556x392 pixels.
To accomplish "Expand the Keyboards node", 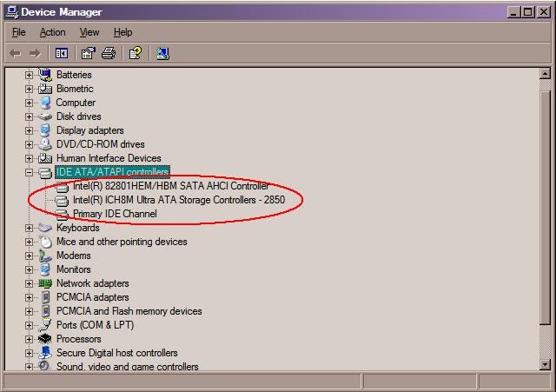I will pos(29,228).
